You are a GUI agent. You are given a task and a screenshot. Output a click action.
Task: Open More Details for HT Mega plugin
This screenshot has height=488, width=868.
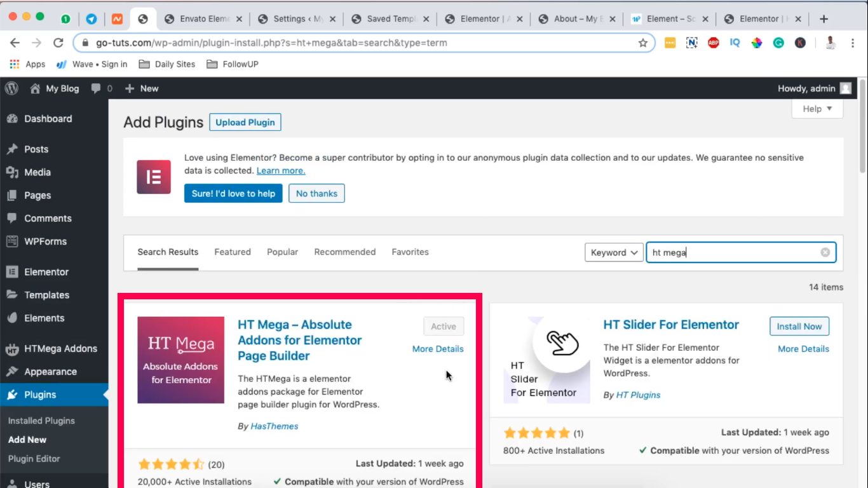point(438,349)
